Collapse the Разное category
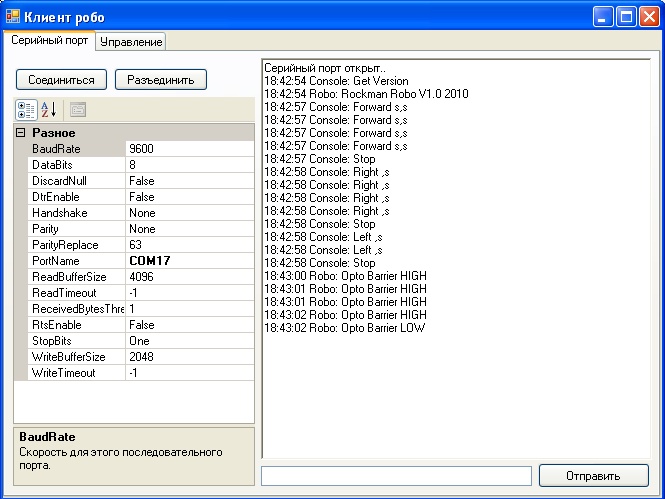 click(21, 133)
